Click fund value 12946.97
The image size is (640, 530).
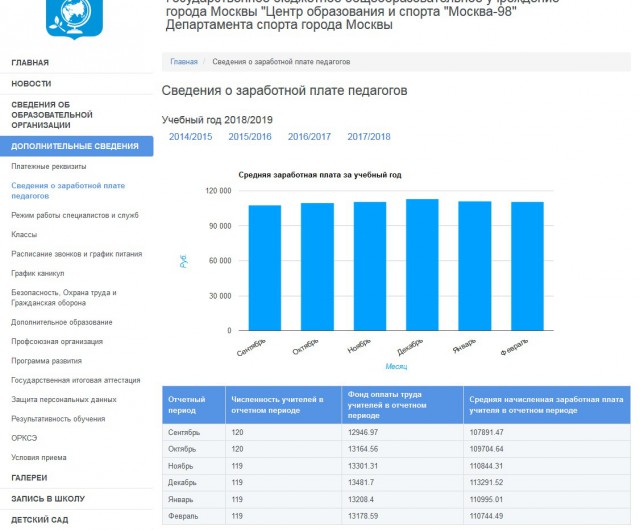pyautogui.click(x=363, y=432)
